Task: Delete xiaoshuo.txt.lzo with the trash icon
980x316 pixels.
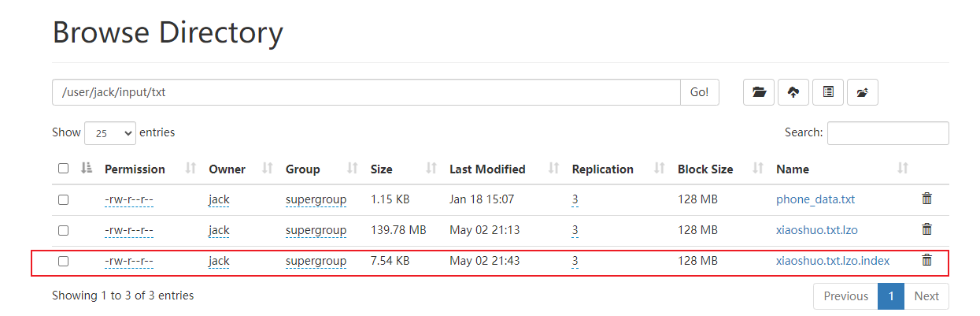Action: click(x=927, y=229)
